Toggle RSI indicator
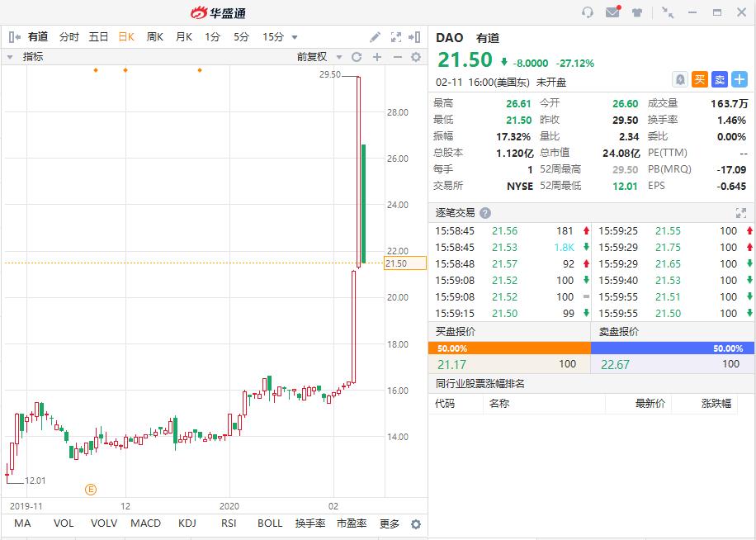 pyautogui.click(x=229, y=523)
